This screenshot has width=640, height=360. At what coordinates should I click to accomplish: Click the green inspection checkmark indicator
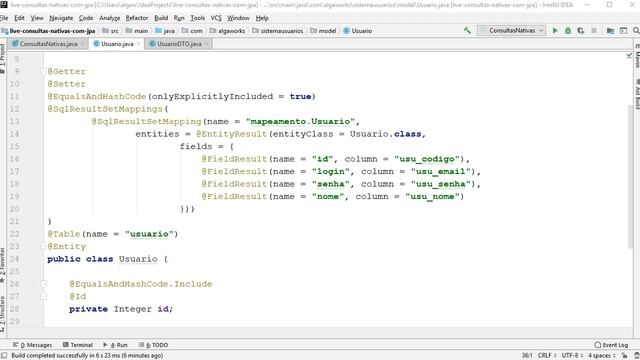(x=629, y=56)
